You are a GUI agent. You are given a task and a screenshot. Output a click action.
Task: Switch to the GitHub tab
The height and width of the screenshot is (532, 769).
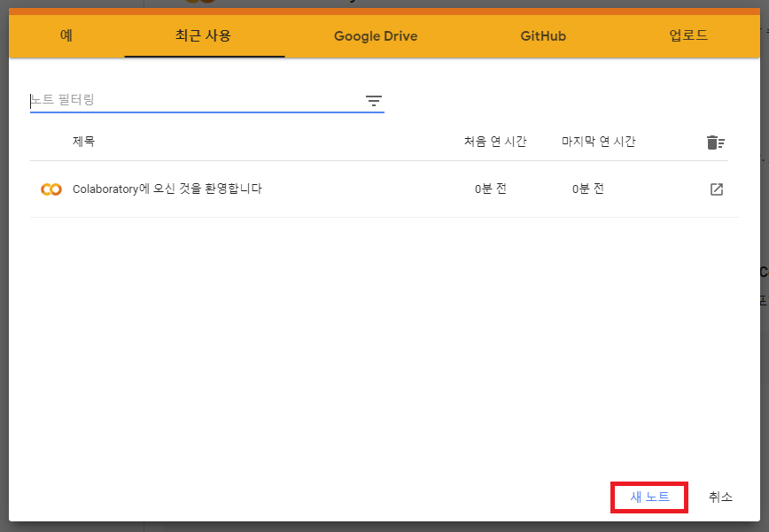543,35
